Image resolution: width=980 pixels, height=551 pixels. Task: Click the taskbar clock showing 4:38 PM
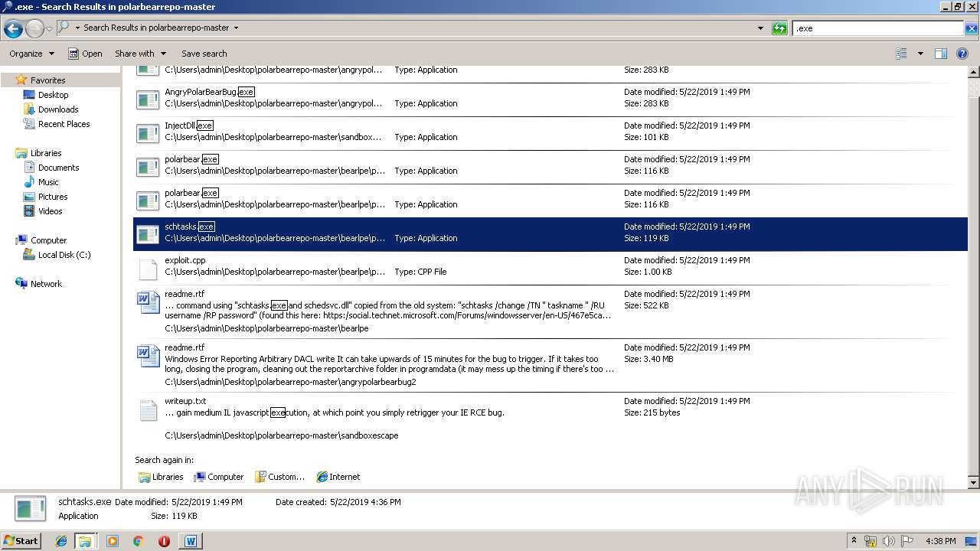pos(941,540)
